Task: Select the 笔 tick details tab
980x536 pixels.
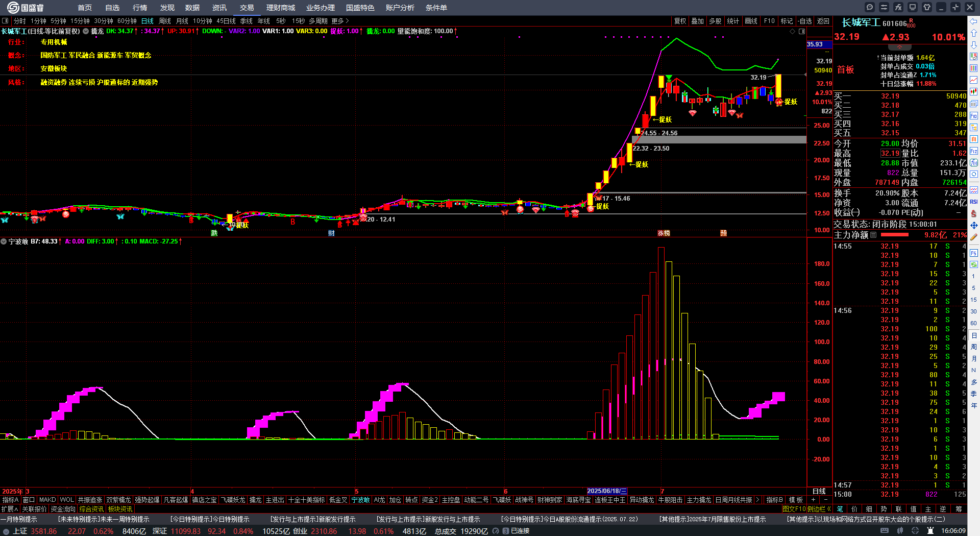Action: pos(840,509)
